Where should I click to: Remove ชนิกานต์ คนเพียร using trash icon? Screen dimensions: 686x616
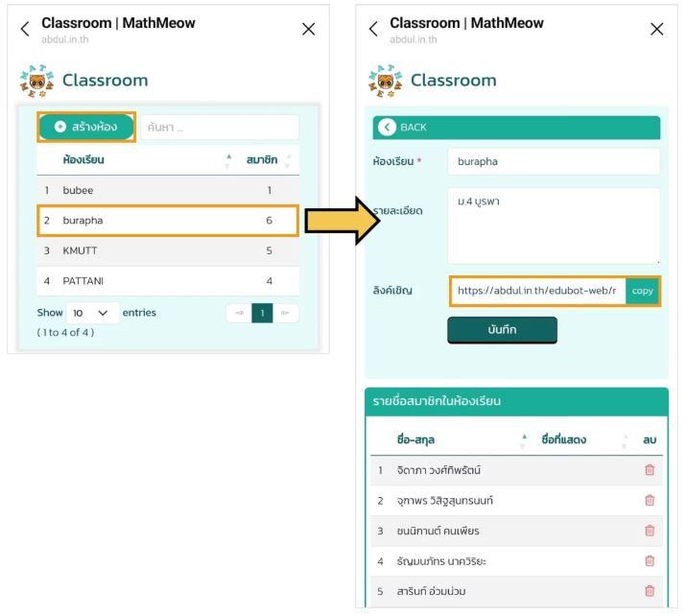(x=650, y=531)
